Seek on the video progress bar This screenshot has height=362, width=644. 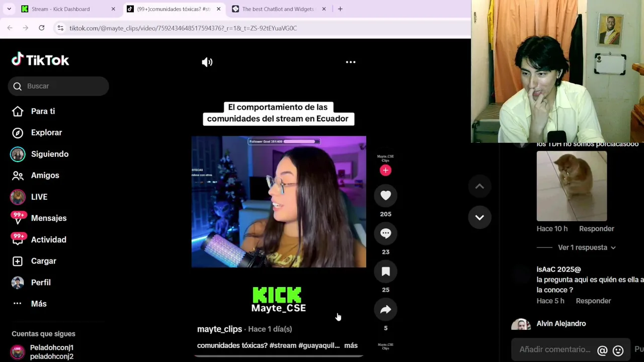(x=279, y=356)
